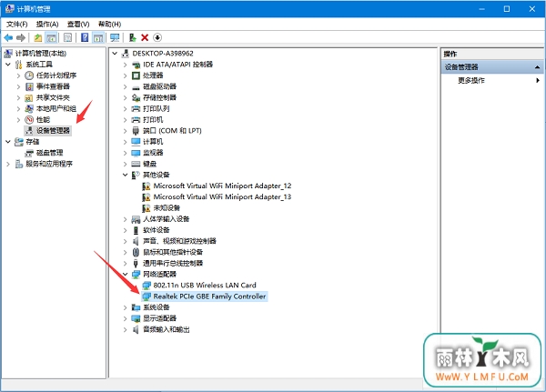Click the Update driver toolbar icon

132,37
